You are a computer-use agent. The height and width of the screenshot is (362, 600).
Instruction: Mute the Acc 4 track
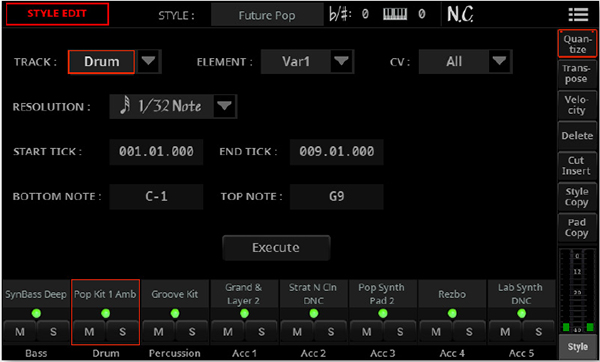(x=435, y=331)
